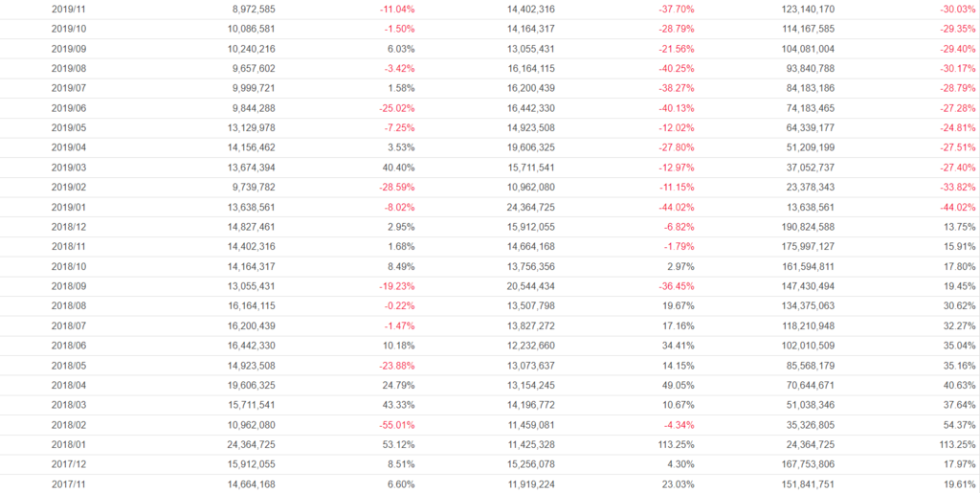The width and height of the screenshot is (980, 493).
Task: Click the 13.75% percentage cell
Action: tap(960, 227)
